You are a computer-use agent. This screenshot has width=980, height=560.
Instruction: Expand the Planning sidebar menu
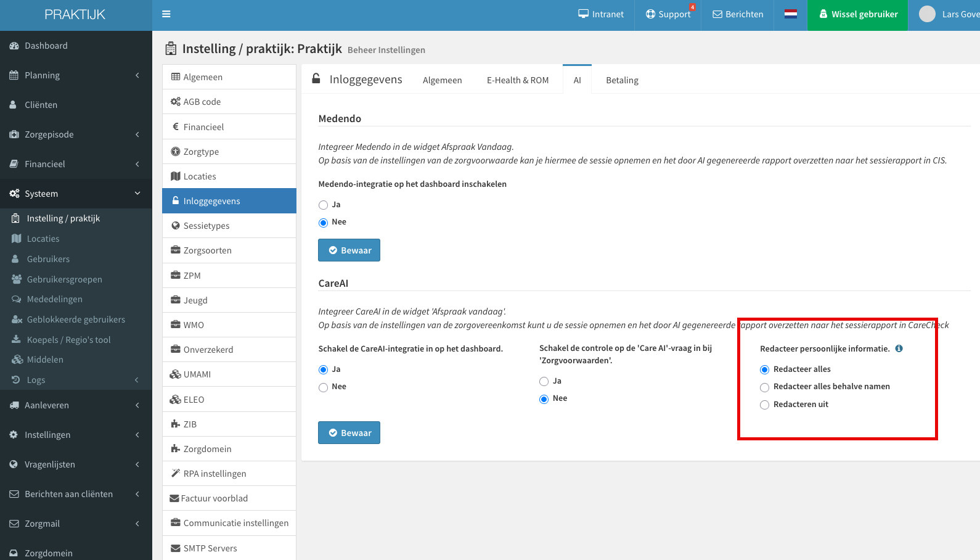(76, 75)
